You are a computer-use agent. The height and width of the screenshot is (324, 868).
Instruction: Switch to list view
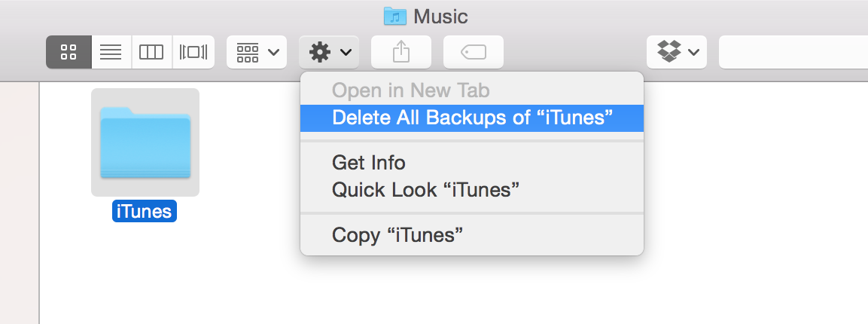[111, 52]
